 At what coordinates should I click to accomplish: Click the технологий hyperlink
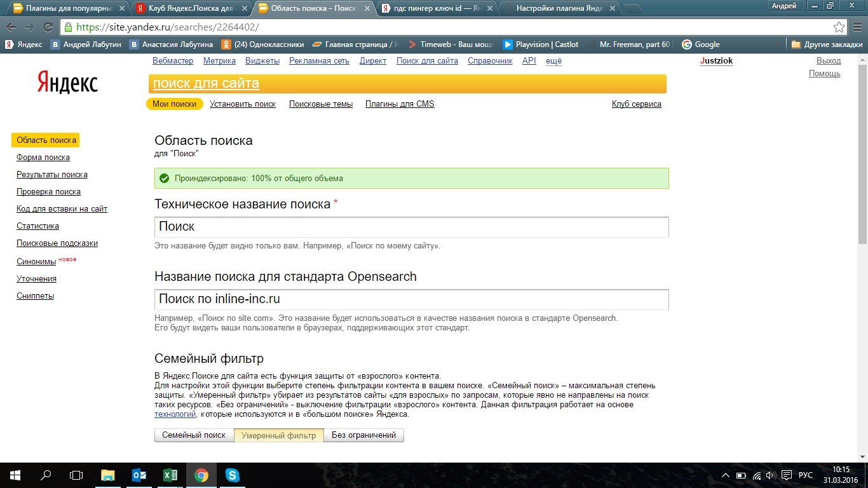click(175, 414)
